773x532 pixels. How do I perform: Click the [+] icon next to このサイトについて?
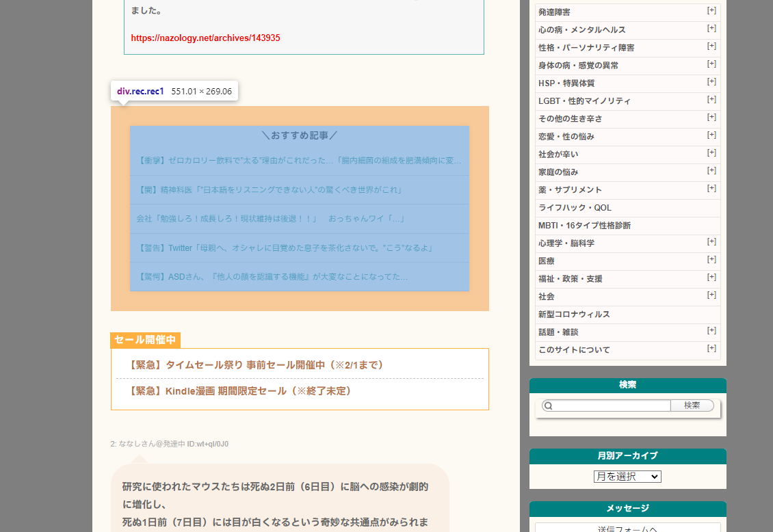pyautogui.click(x=711, y=348)
